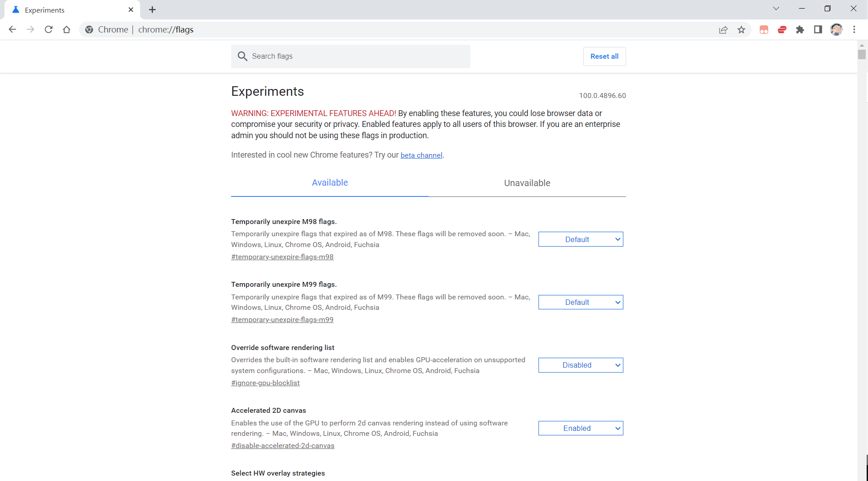The height and width of the screenshot is (481, 868).
Task: Bookmark this page with the star icon
Action: (741, 29)
